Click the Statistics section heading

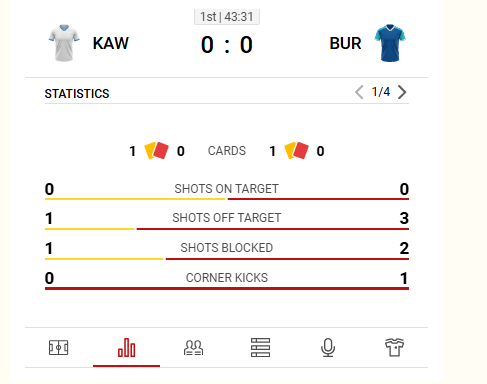coord(77,94)
